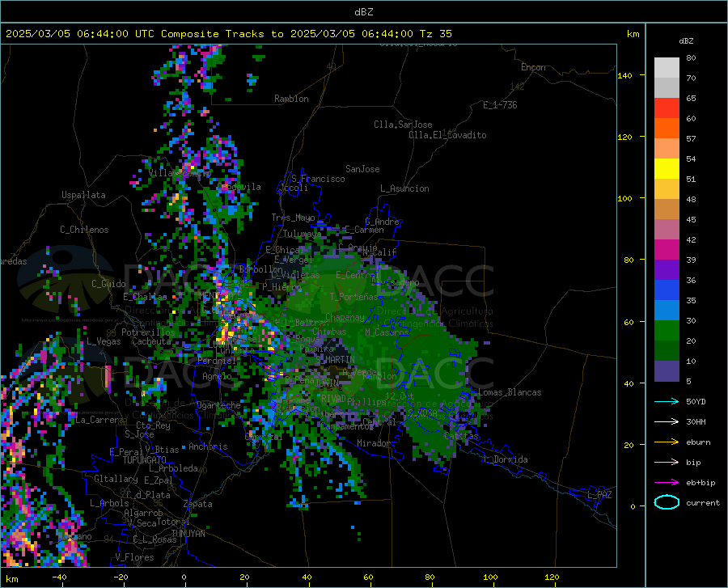Click the Clla.SanJose map label
This screenshot has height=588, width=728.
(403, 125)
